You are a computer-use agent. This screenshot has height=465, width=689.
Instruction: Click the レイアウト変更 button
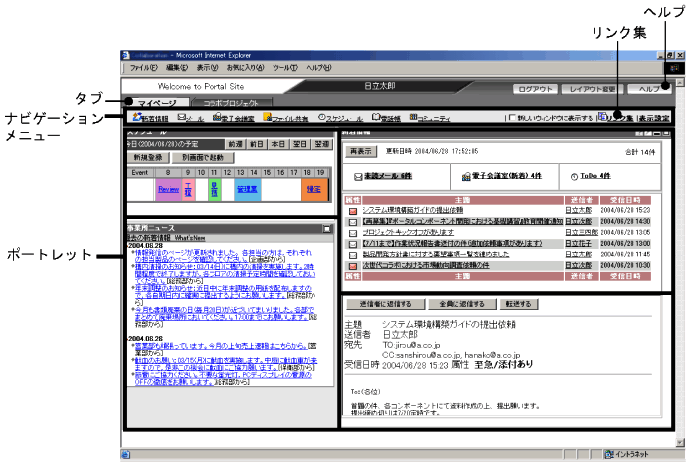[592, 89]
